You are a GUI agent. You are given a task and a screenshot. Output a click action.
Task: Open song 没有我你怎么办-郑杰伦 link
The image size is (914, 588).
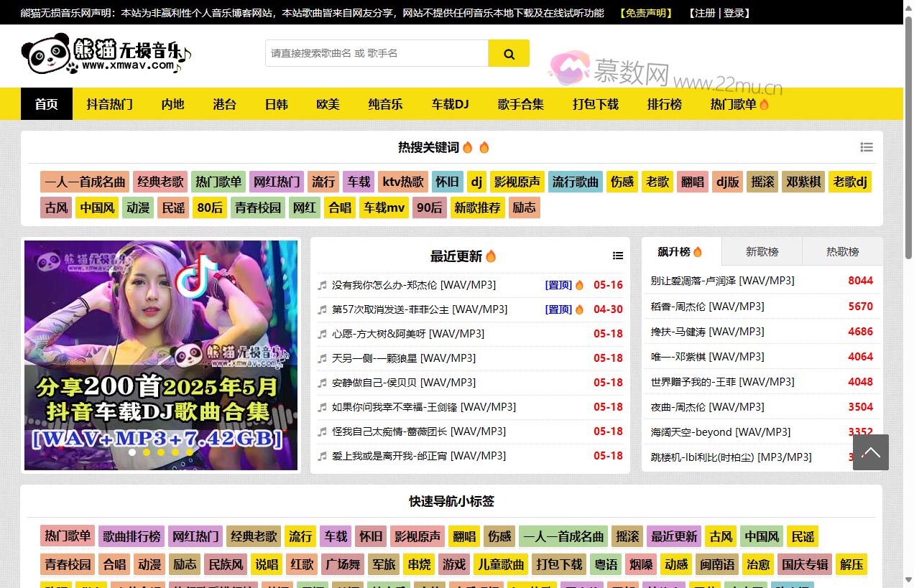[x=413, y=285]
